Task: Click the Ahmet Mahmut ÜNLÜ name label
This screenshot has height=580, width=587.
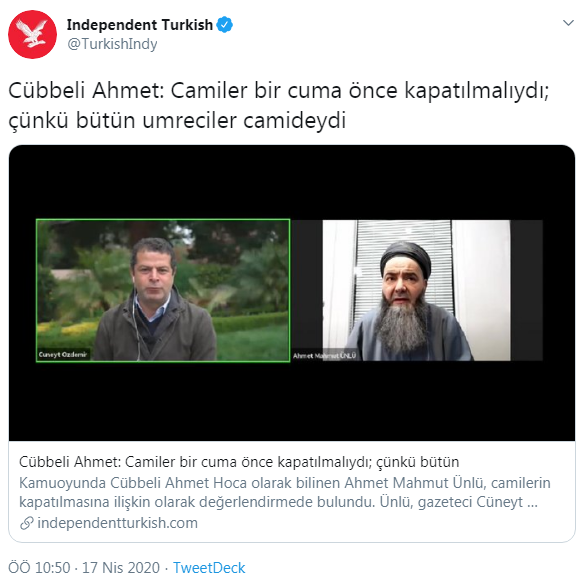Action: point(325,356)
